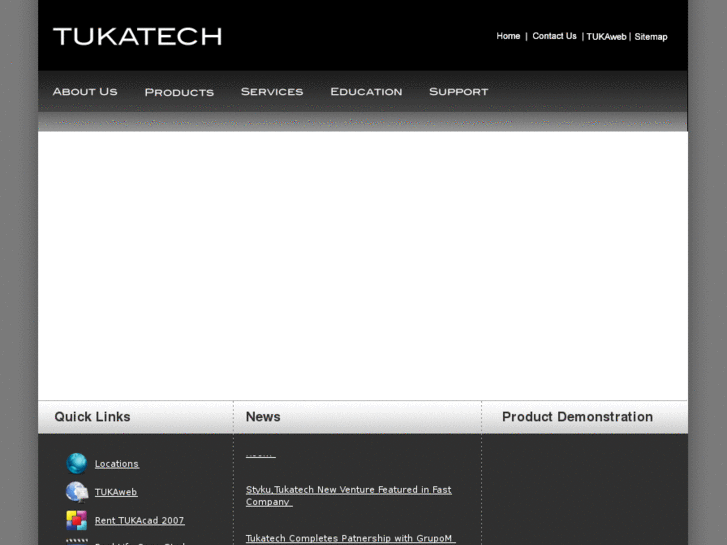This screenshot has height=545, width=727.
Task: Open the Sitemap link
Action: tap(650, 37)
